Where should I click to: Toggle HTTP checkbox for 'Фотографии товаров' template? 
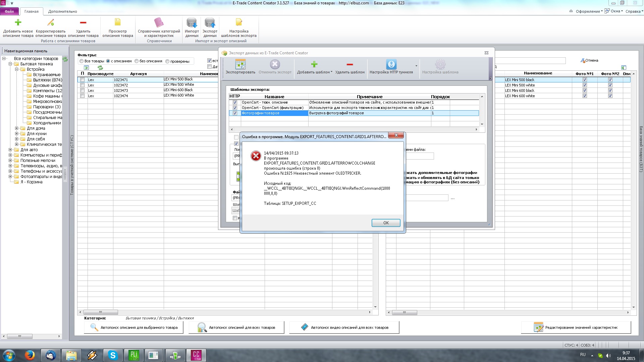(x=235, y=113)
